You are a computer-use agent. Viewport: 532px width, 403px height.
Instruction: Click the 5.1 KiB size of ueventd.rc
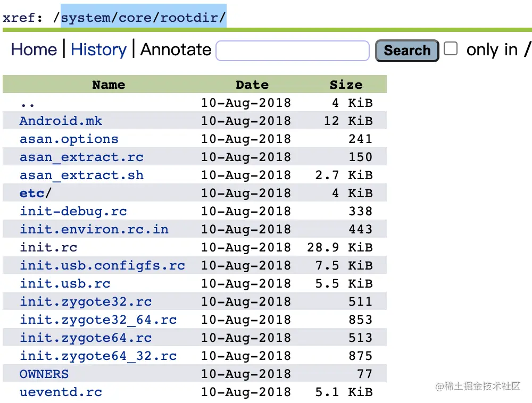(x=344, y=392)
